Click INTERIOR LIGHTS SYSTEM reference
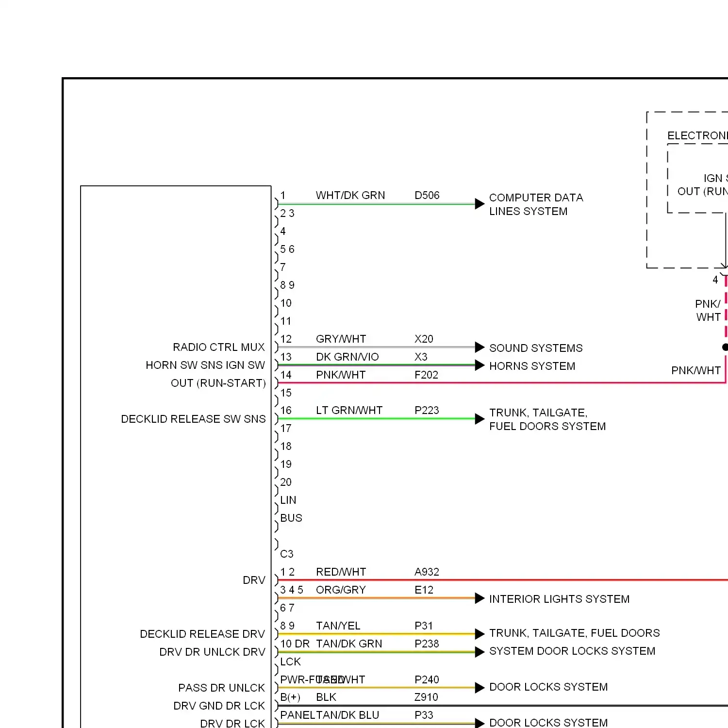This screenshot has height=728, width=728. 559,599
